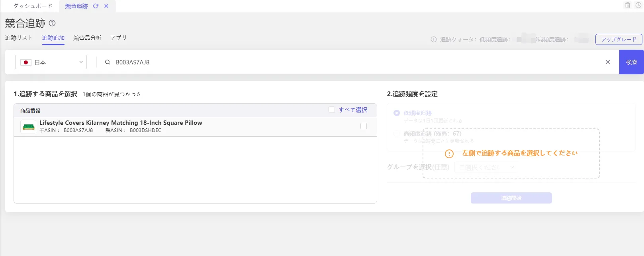Viewport: 644px width, 256px height.
Task: Open the 追跡リスト sub-tab
Action: (x=19, y=38)
